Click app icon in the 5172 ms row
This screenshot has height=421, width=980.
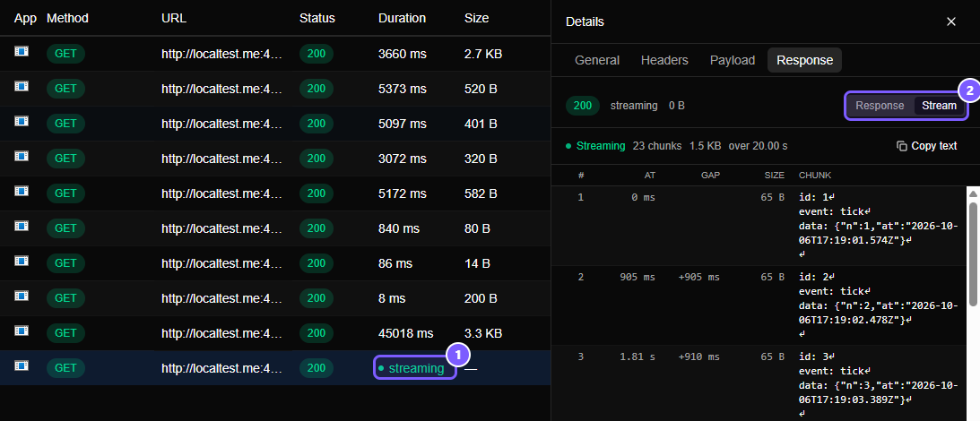click(22, 191)
